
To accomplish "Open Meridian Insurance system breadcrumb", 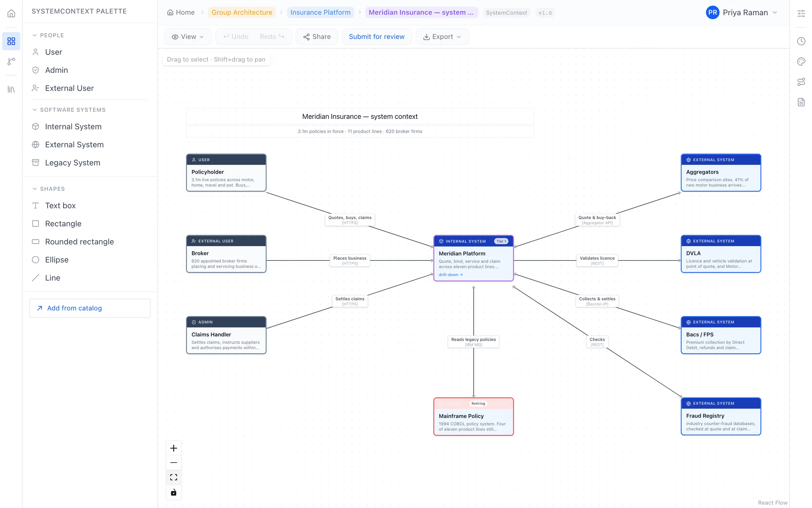I will click(421, 13).
